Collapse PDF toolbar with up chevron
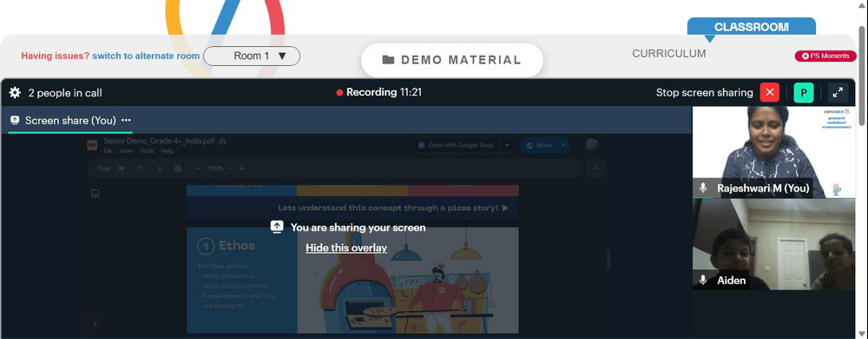 click(x=595, y=169)
